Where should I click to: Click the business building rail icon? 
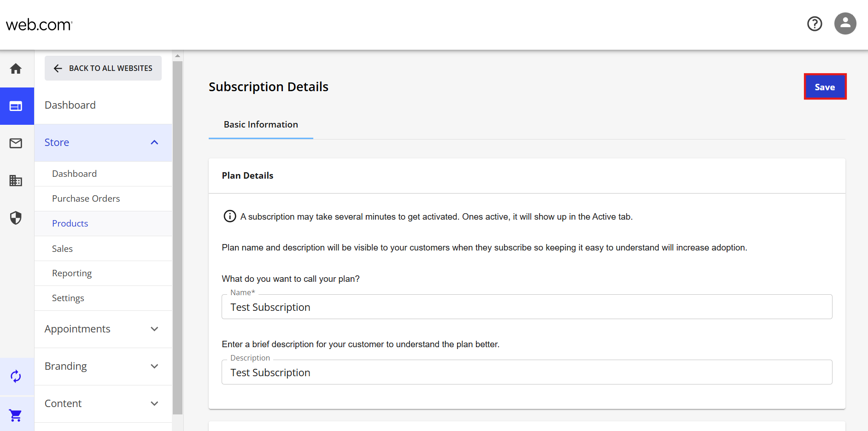pos(16,181)
